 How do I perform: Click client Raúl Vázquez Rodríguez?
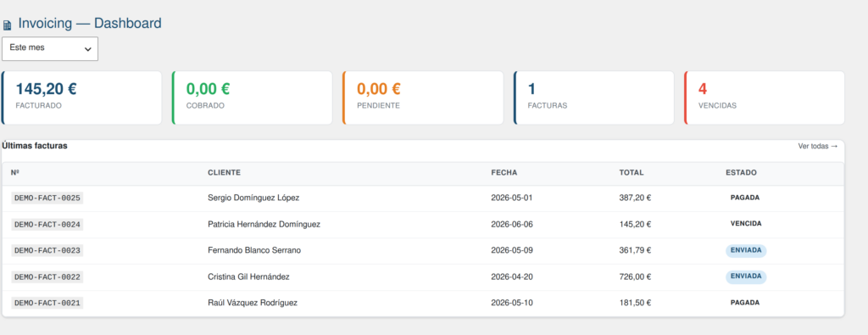253,303
